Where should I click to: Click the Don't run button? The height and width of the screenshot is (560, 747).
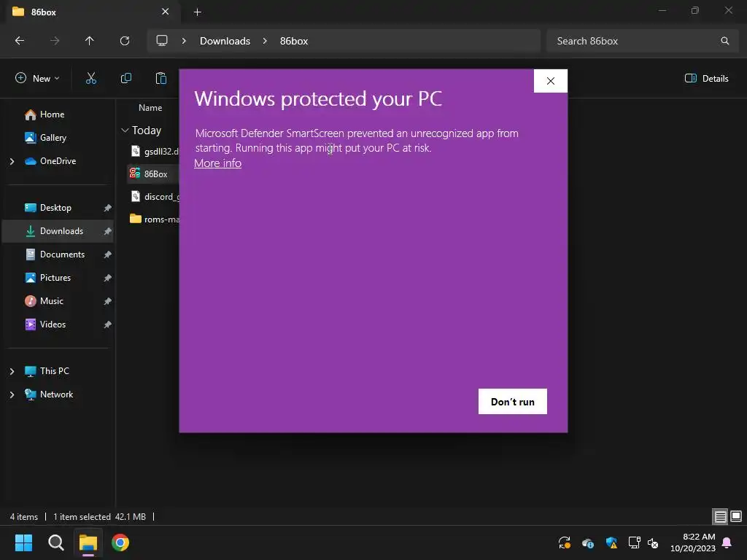click(x=513, y=402)
